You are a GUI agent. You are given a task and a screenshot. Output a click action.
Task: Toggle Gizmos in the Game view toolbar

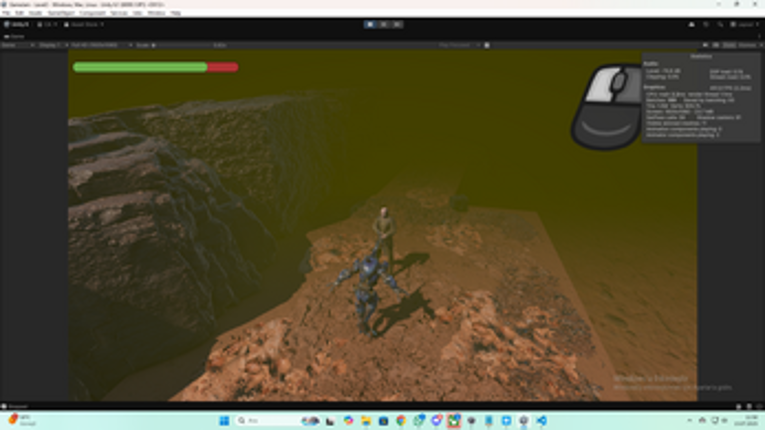click(748, 45)
